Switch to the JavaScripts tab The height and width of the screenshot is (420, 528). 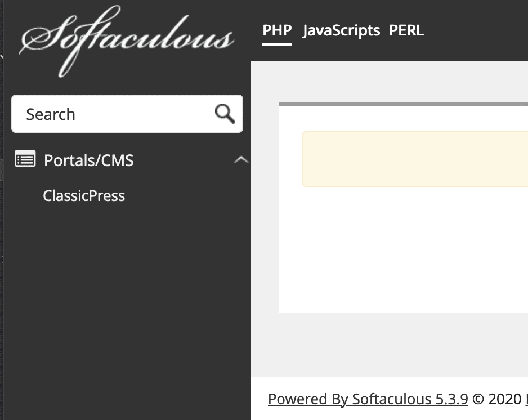click(x=341, y=30)
